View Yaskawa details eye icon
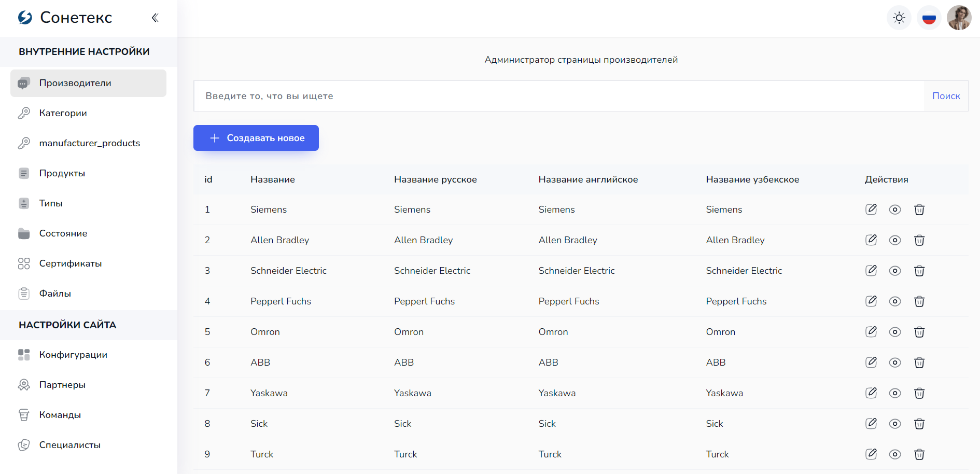 point(895,393)
